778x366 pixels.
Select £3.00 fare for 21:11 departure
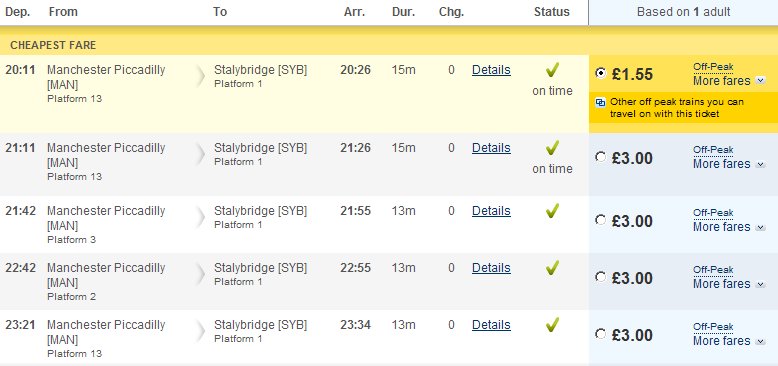pos(600,157)
